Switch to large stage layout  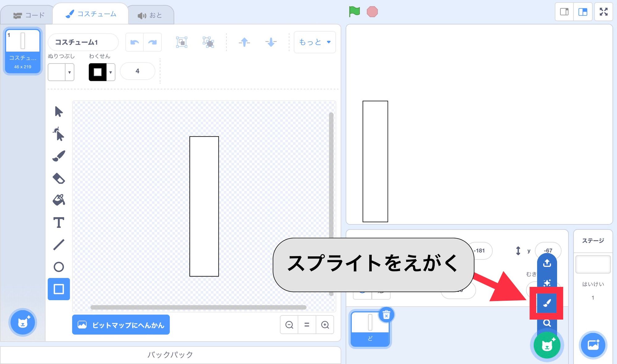(583, 12)
